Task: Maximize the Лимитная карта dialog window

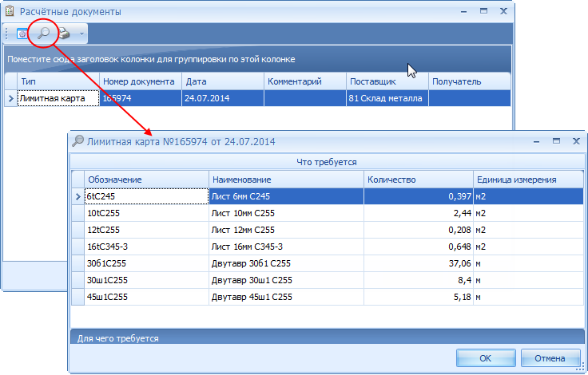Action: point(555,140)
